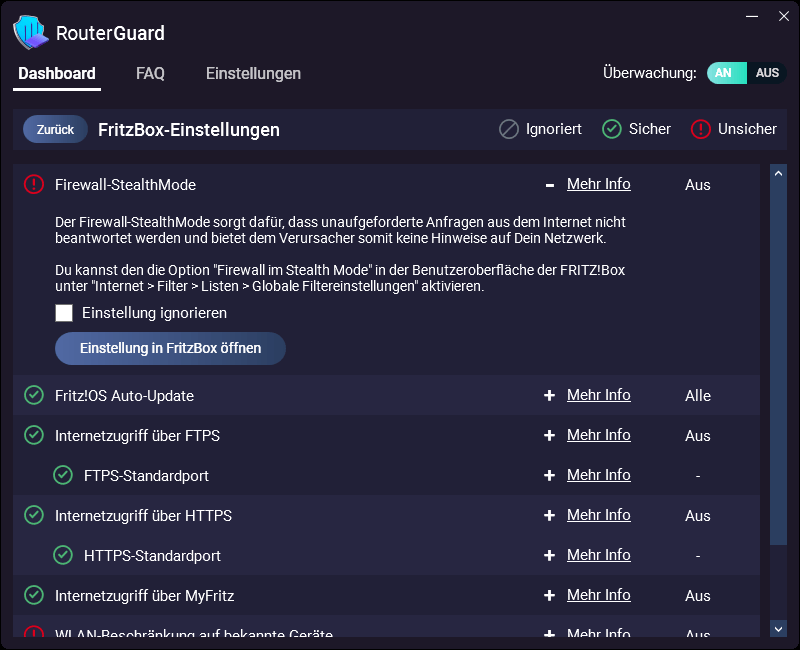Click Einstellung in FritzBox öffnen button

pyautogui.click(x=170, y=348)
